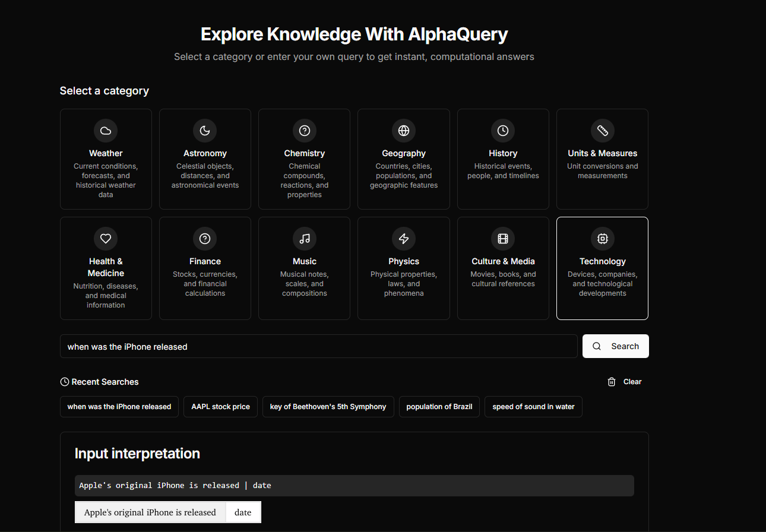
Task: Choose the History clock icon
Action: coord(503,131)
